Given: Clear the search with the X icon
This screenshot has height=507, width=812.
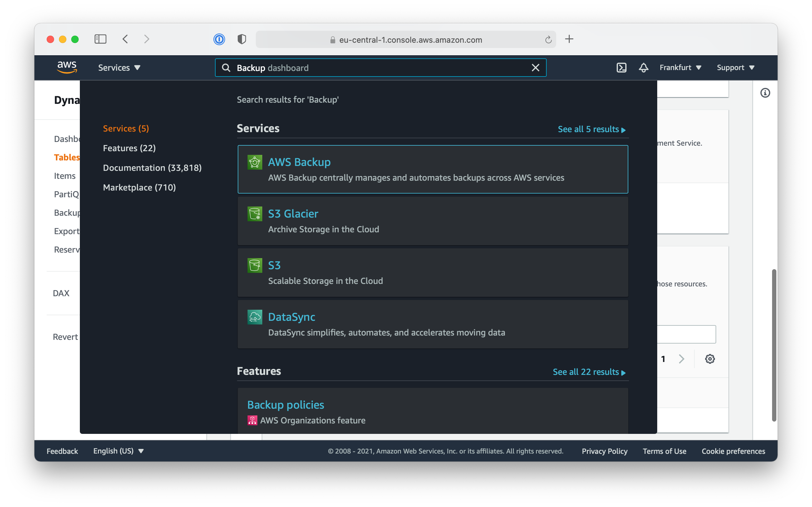Looking at the screenshot, I should pyautogui.click(x=535, y=68).
